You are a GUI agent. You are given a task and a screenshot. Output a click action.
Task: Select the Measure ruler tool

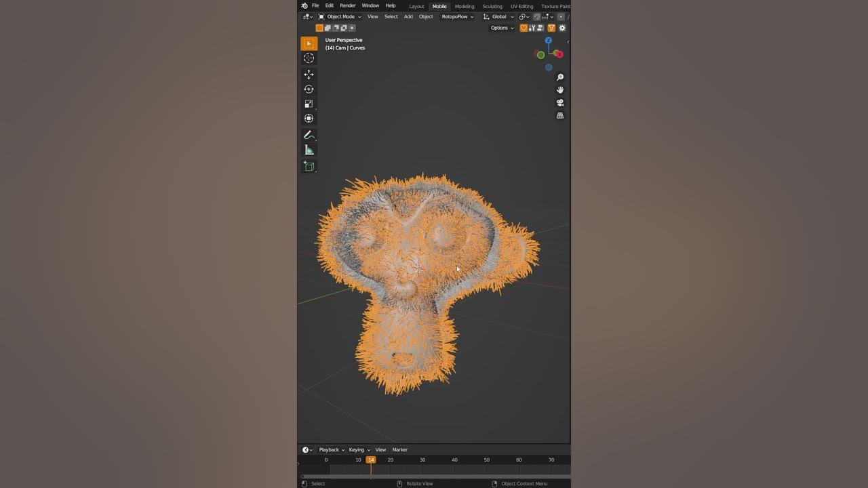(309, 150)
